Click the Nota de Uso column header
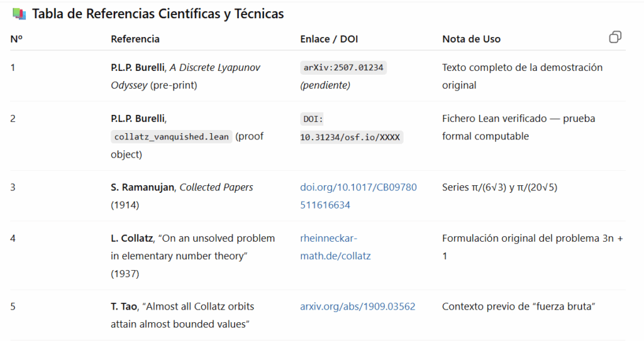 471,39
